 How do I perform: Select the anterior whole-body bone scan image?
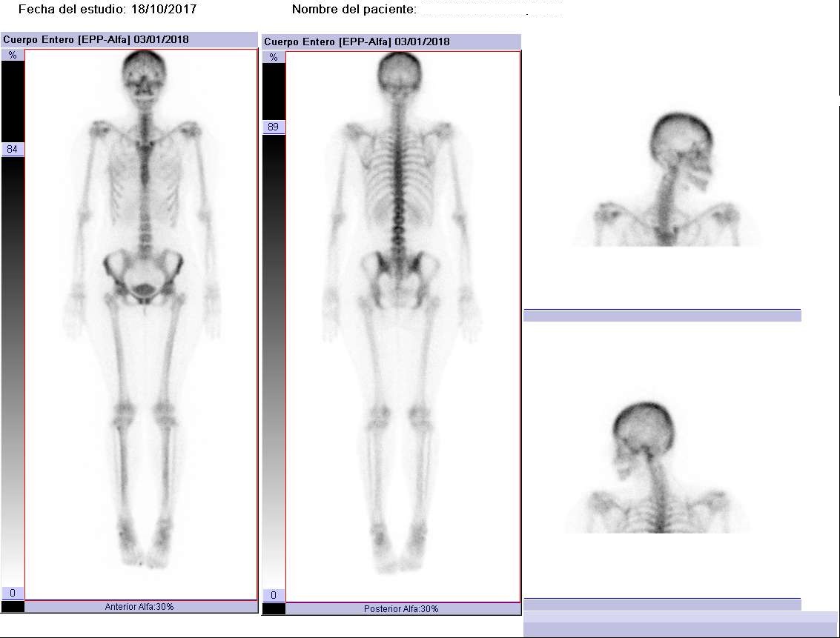(142, 325)
